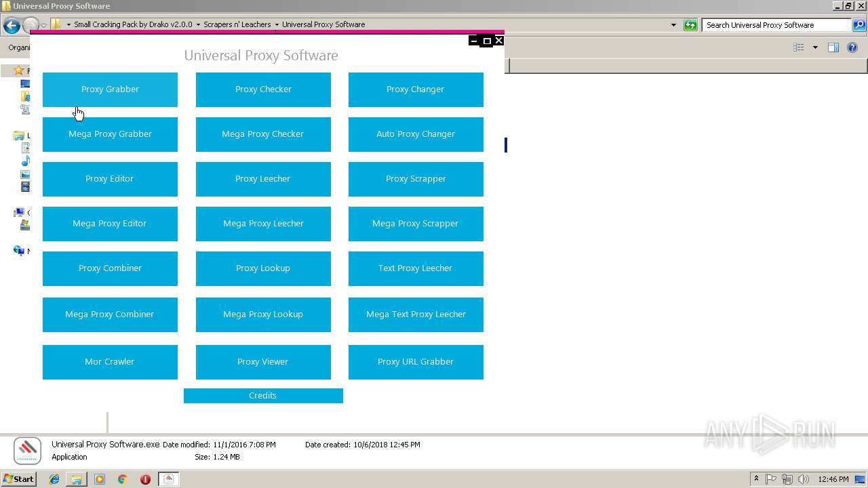Image resolution: width=868 pixels, height=488 pixels.
Task: Open Action Center flag icon
Action: pyautogui.click(x=771, y=479)
